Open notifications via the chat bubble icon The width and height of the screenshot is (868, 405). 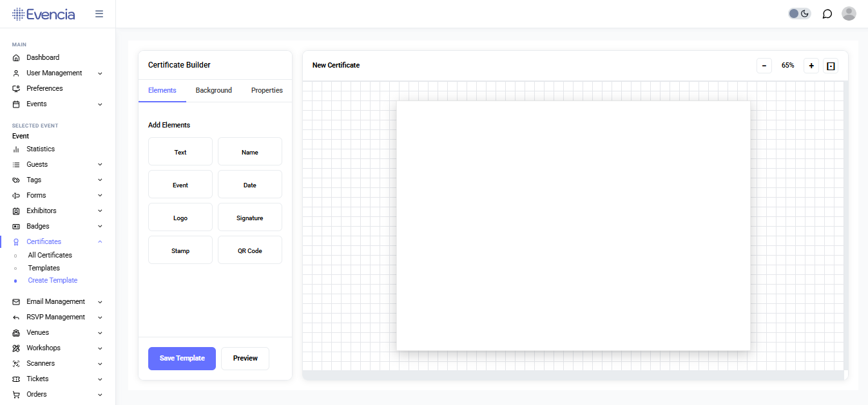click(827, 13)
